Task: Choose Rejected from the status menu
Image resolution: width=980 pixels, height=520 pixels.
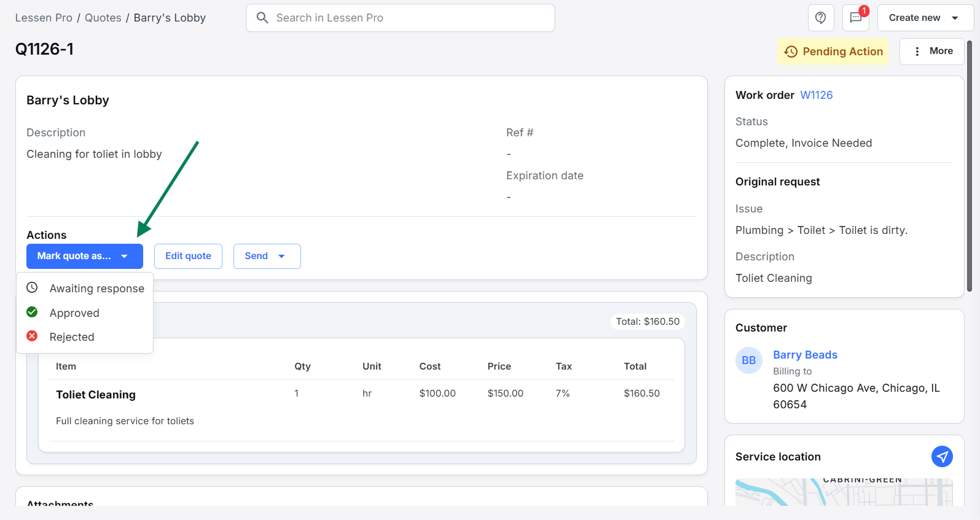Action: tap(72, 337)
